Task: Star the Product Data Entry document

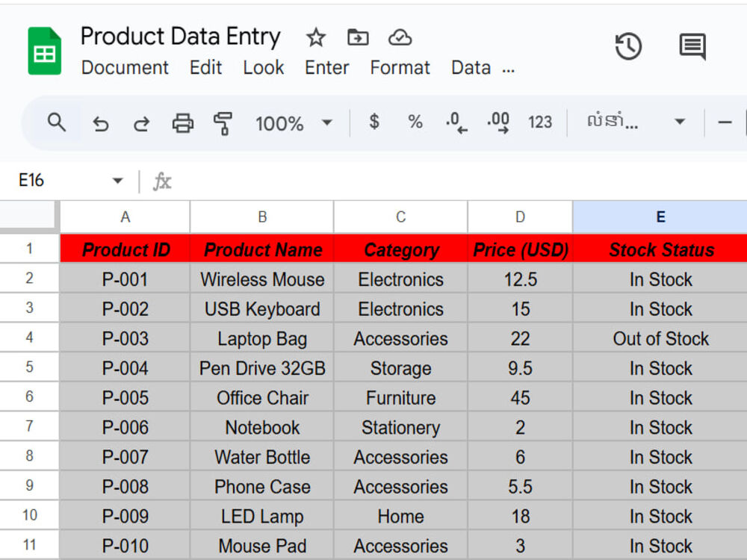Action: tap(316, 37)
